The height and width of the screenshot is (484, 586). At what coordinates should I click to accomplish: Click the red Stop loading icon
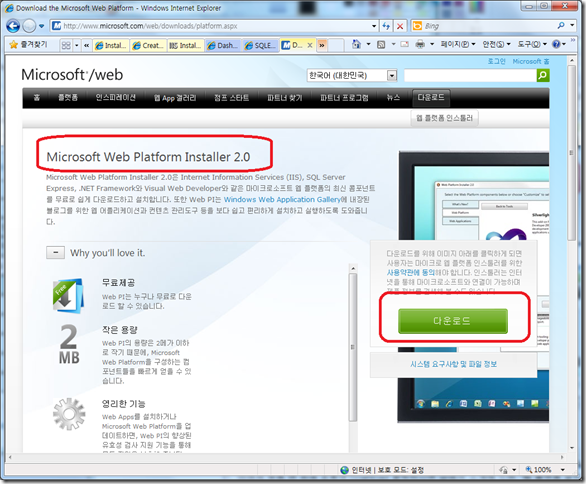[400, 26]
